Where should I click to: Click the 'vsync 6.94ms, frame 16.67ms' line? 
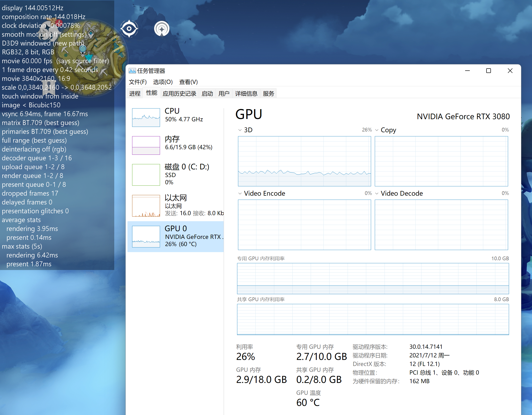coord(45,114)
